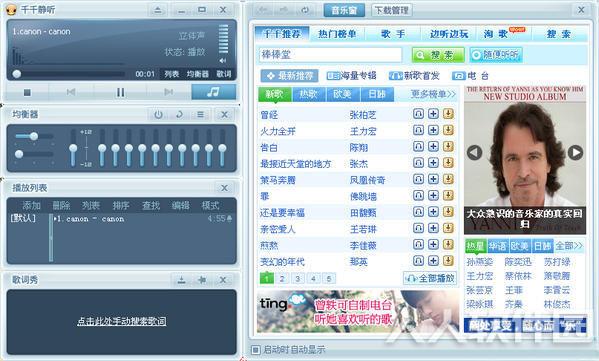Viewport: 599px width, 361px height.
Task: Toggle the 均衡器 equalizer panel button
Action: point(198,74)
